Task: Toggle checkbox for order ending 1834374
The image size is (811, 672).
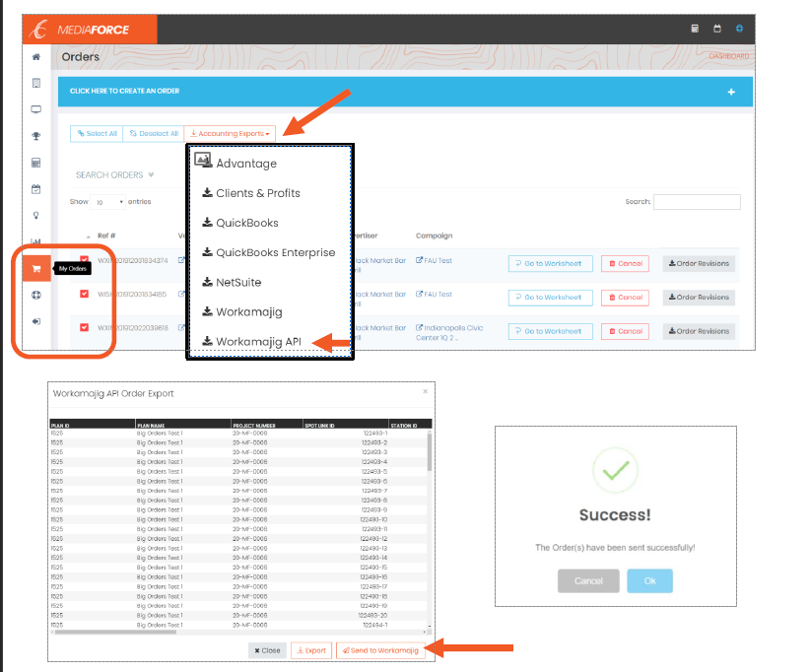Action: pyautogui.click(x=85, y=260)
